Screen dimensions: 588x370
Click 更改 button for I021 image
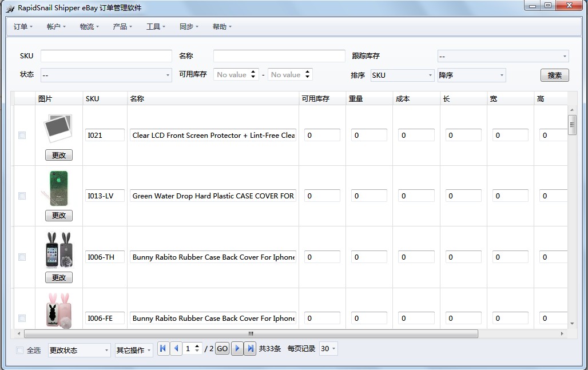pyautogui.click(x=59, y=155)
